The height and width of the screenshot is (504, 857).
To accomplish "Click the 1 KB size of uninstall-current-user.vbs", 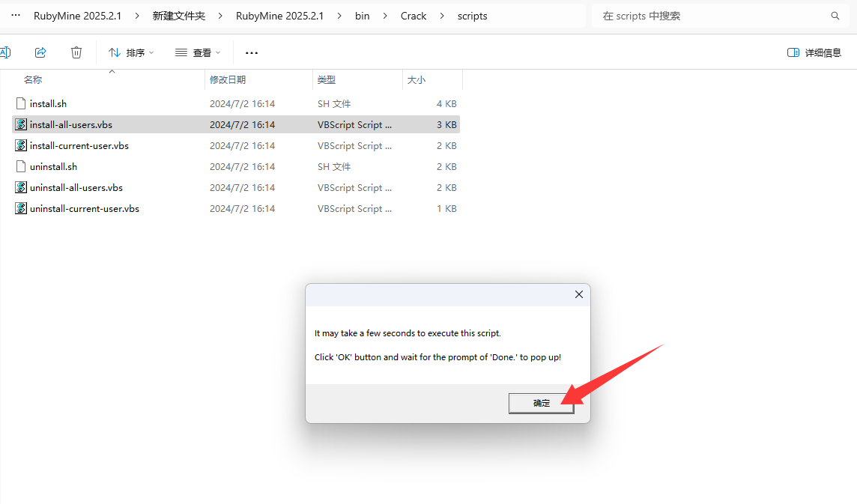I will coord(446,208).
